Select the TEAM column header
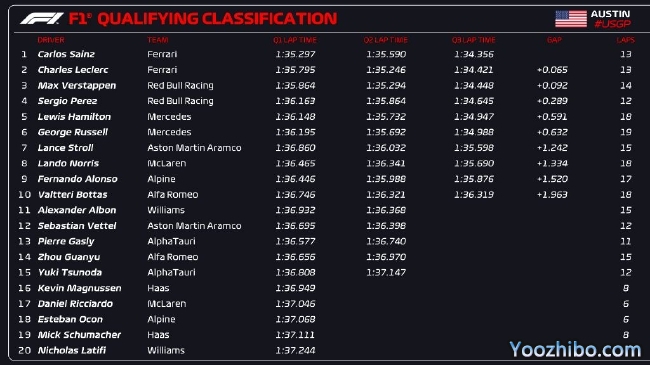The image size is (650, 365). 158,40
